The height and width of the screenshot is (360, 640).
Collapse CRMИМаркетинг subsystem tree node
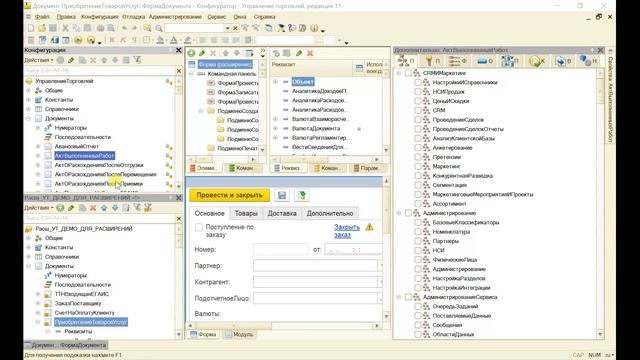399,73
